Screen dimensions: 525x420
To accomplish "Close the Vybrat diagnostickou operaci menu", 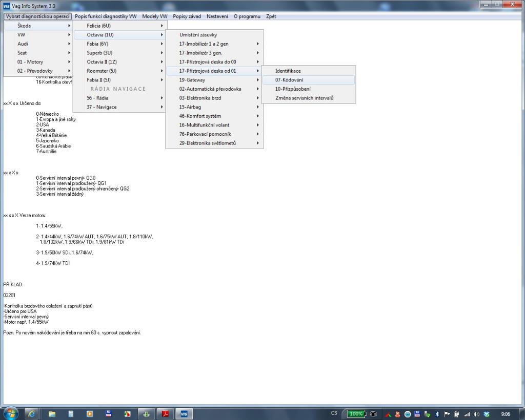I will pyautogui.click(x=37, y=16).
